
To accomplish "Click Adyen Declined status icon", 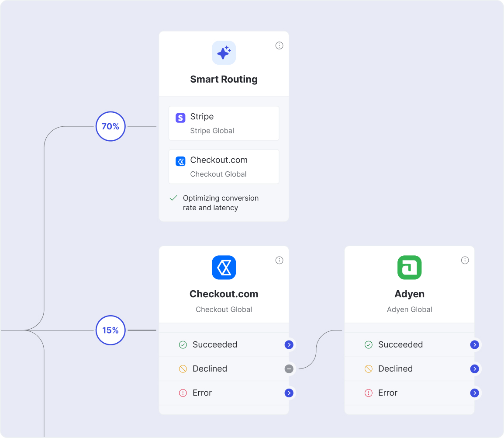I will (368, 369).
